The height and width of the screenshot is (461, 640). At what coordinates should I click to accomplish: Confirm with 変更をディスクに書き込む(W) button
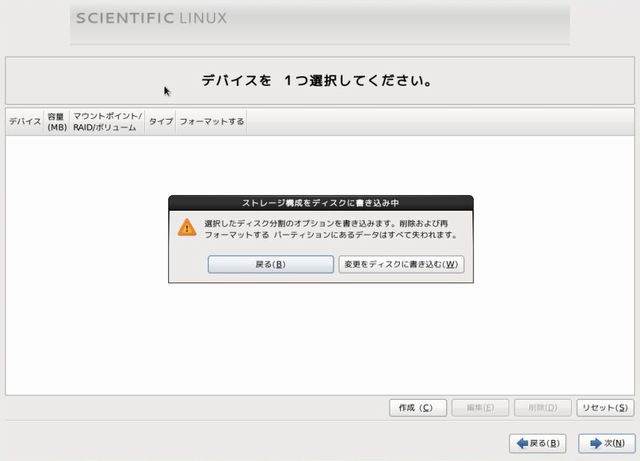coord(401,264)
